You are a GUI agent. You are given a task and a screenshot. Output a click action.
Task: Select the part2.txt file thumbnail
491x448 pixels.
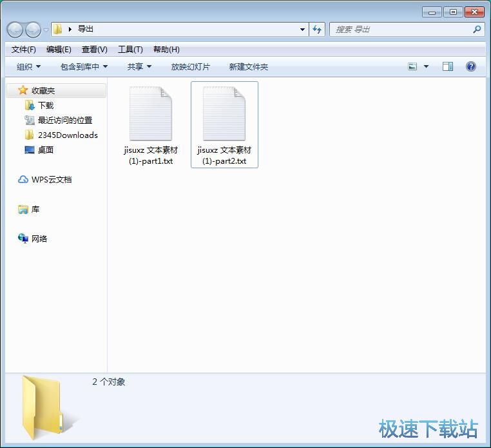(224, 113)
